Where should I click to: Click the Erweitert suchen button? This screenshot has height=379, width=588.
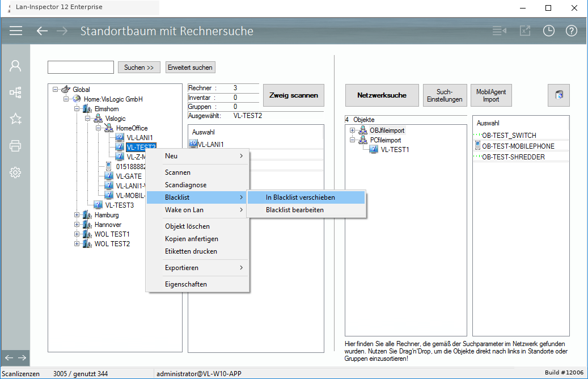190,67
